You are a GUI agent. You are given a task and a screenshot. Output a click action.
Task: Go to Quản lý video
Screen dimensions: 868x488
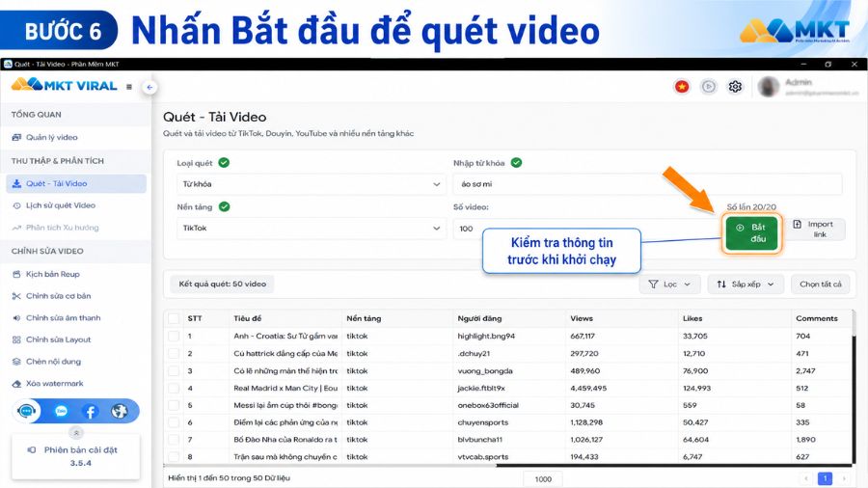(x=76, y=137)
